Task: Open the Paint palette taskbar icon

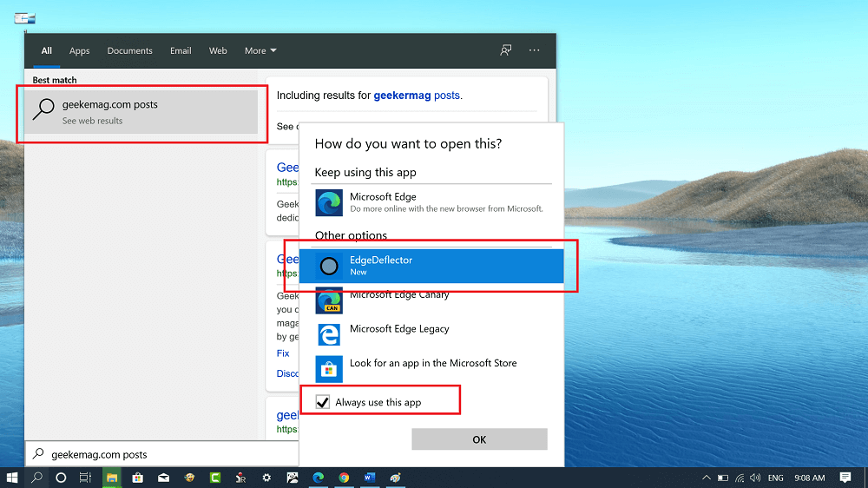Action: tap(395, 478)
